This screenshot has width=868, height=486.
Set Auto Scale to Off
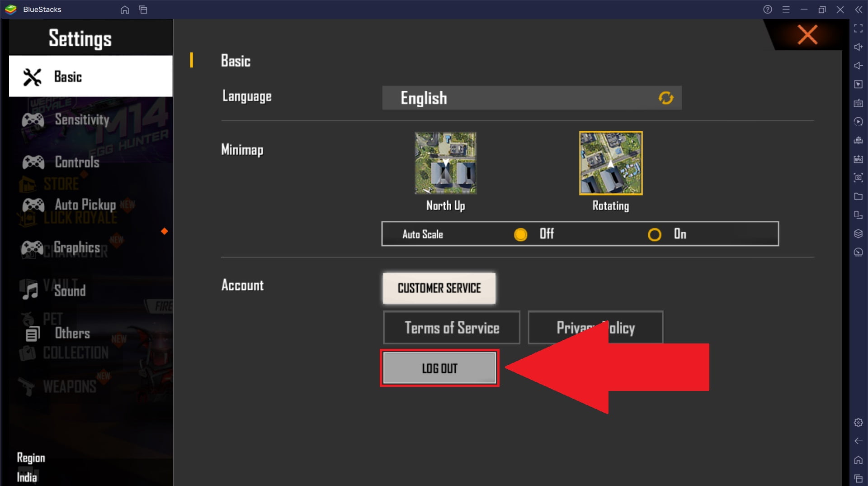pos(521,234)
